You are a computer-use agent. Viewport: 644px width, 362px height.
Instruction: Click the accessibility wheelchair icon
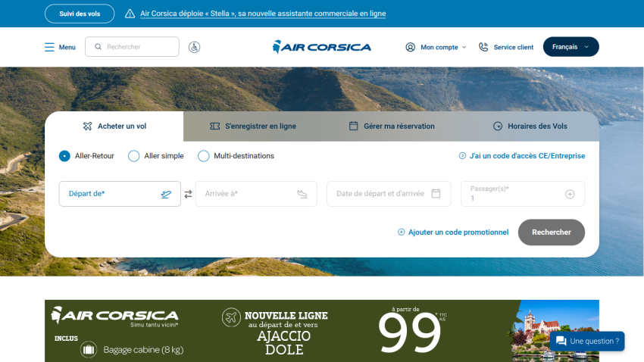pyautogui.click(x=194, y=47)
